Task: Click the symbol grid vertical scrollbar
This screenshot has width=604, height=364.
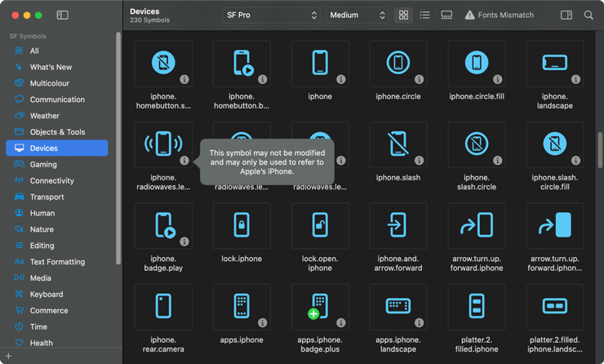Action: click(600, 150)
